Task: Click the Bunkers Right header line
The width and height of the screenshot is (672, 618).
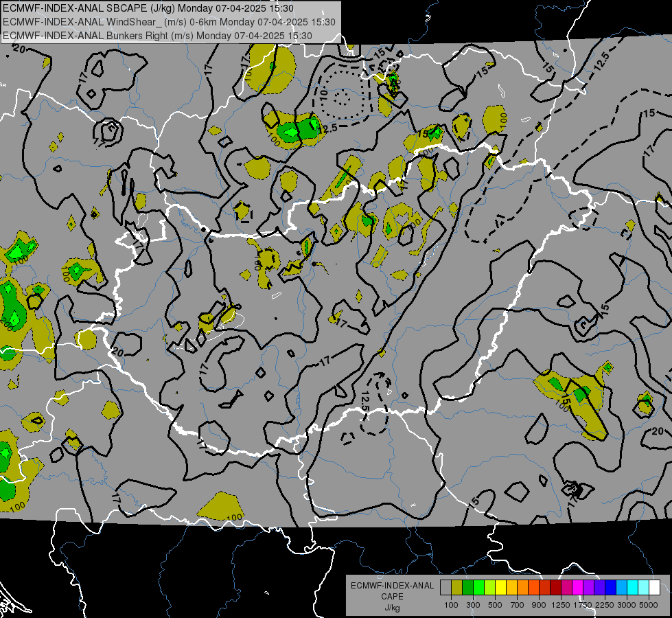Action: click(x=157, y=36)
